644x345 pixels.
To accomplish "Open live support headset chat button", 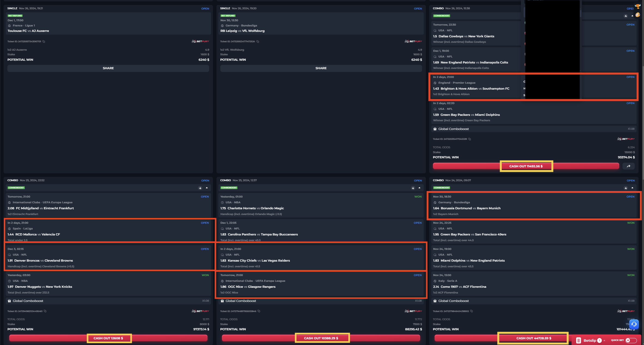I will pyautogui.click(x=634, y=324).
